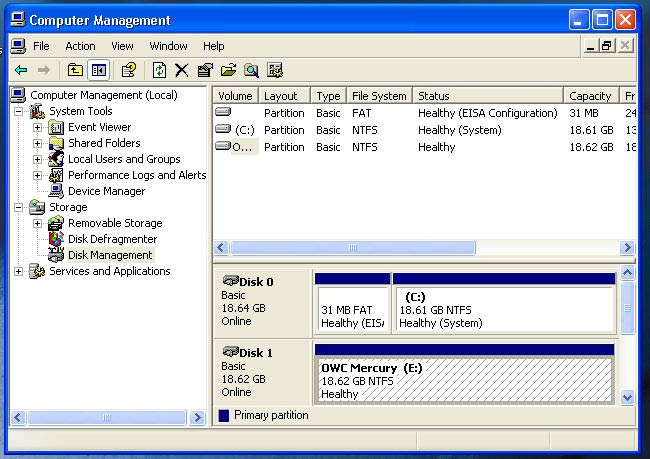650x459 pixels.
Task: Click the Explore magnifier toolbar icon
Action: point(251,70)
